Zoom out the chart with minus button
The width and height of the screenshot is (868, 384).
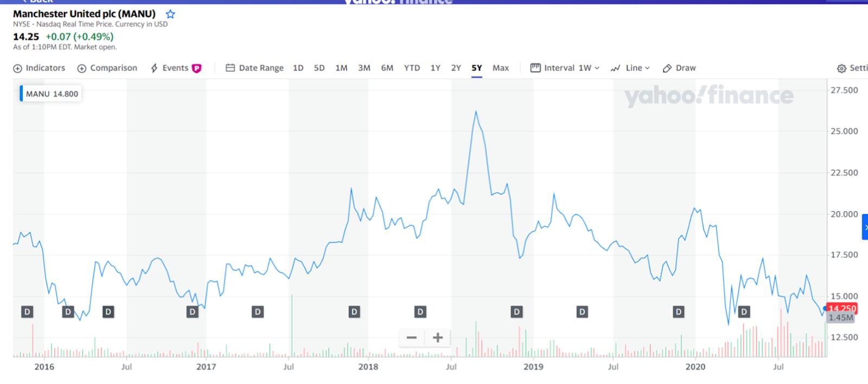click(412, 338)
